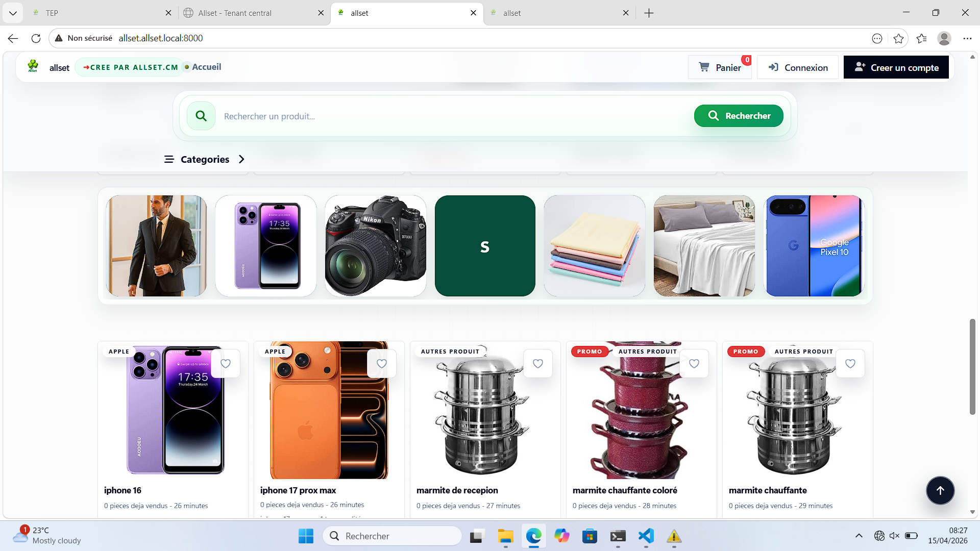Open the Google Pixel 10 thumbnail
The image size is (980, 551).
tap(814, 246)
